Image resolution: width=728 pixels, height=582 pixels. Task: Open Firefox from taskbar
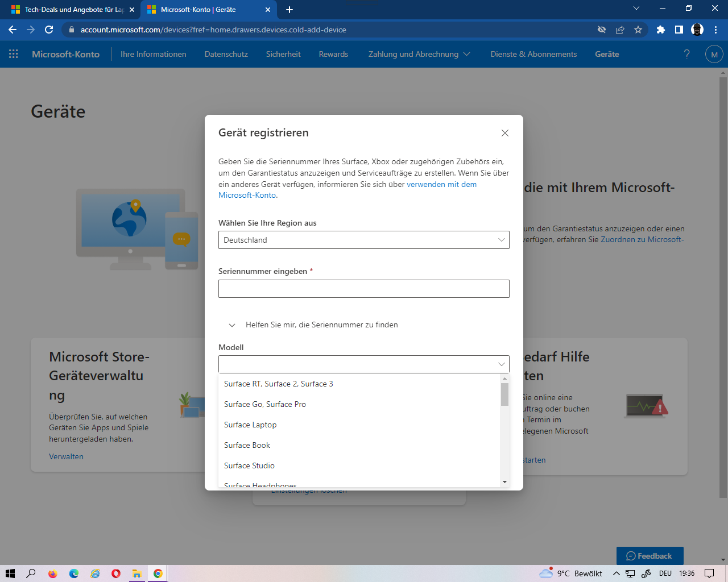(x=52, y=573)
